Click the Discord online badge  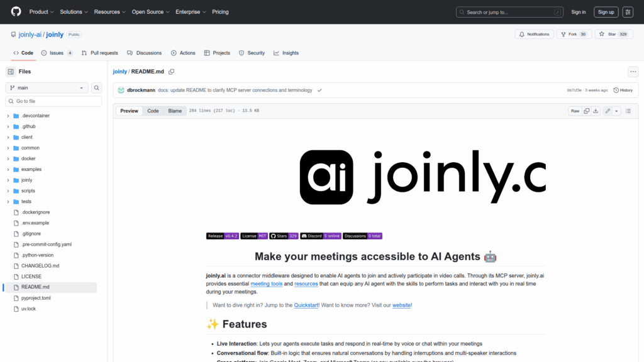[320, 236]
